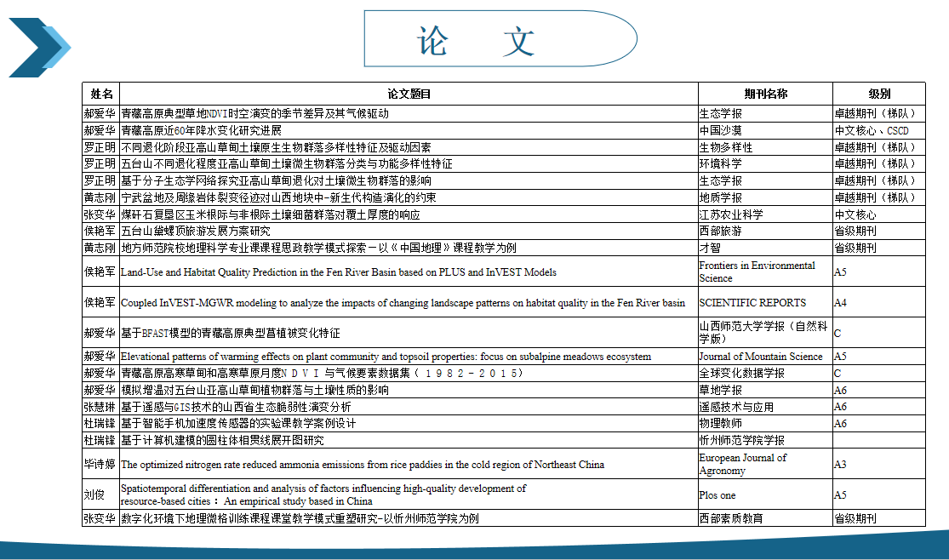The width and height of the screenshot is (949, 560).
Task: Select the title beginning 宁武盆地及周缘岩体
Action: (278, 198)
